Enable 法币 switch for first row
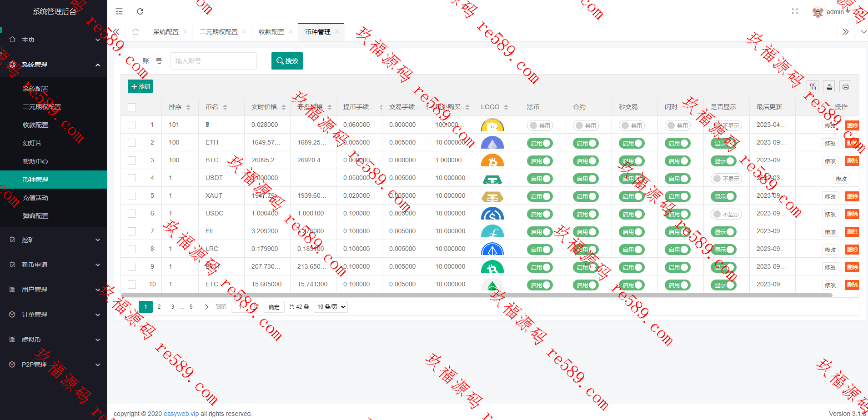The height and width of the screenshot is (420, 868). click(540, 125)
